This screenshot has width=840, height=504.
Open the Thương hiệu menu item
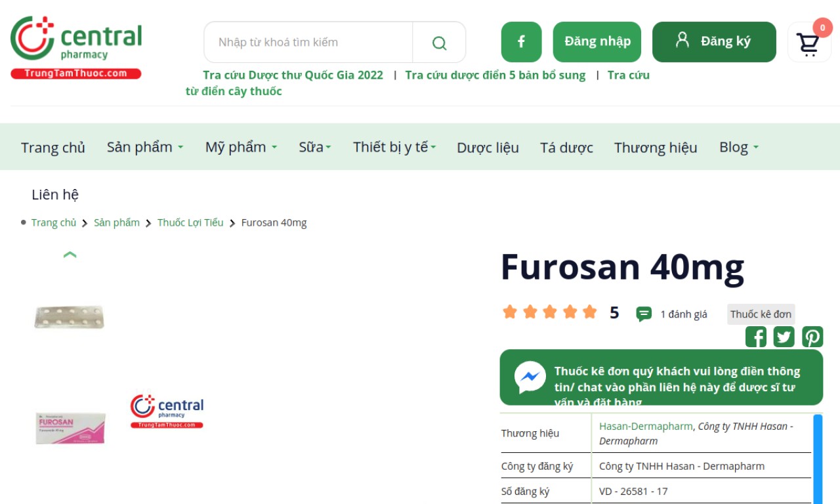656,148
